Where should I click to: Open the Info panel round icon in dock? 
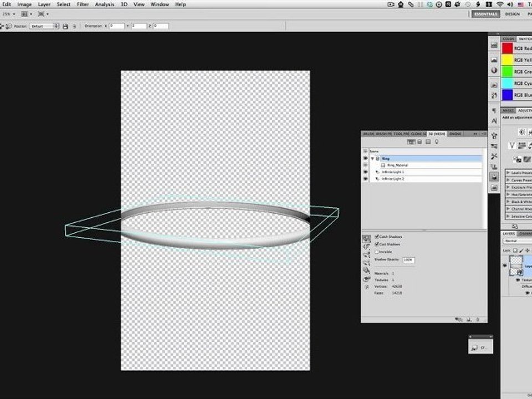coord(494,70)
